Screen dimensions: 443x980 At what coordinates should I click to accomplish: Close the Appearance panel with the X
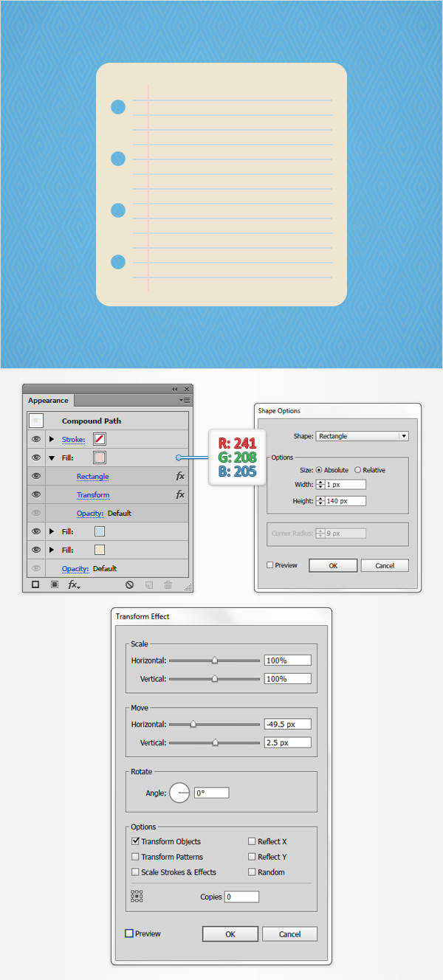186,389
